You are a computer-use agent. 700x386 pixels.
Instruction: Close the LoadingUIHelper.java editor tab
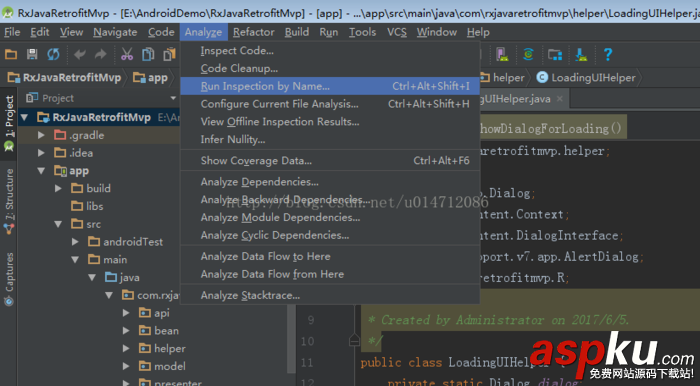(559, 99)
